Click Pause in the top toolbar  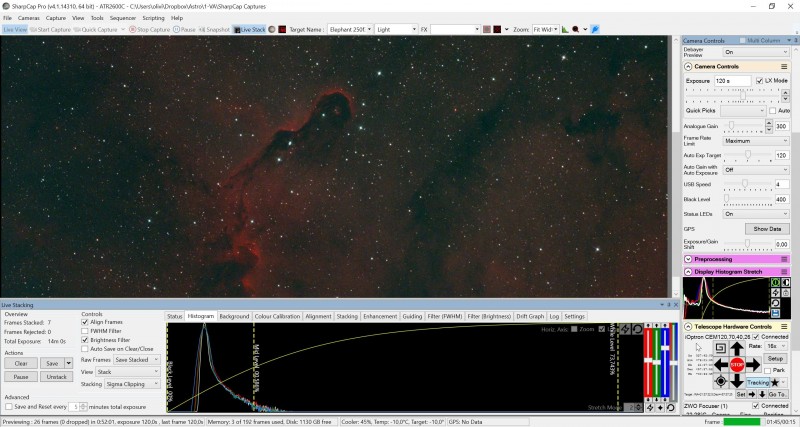tap(184, 30)
